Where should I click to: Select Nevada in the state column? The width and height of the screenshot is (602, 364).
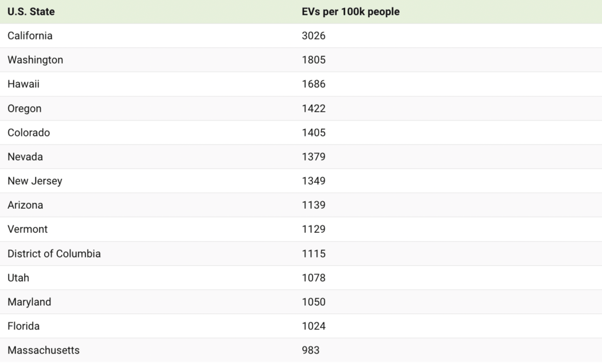click(25, 156)
